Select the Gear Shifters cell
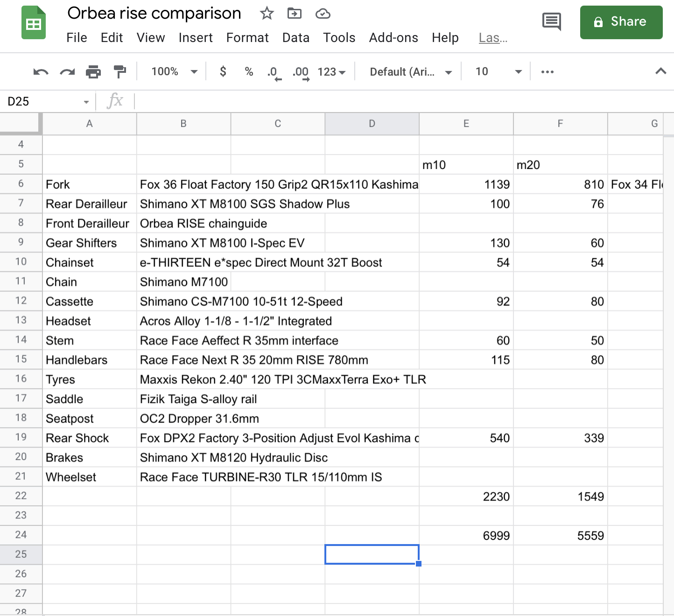The image size is (674, 616). tap(90, 243)
